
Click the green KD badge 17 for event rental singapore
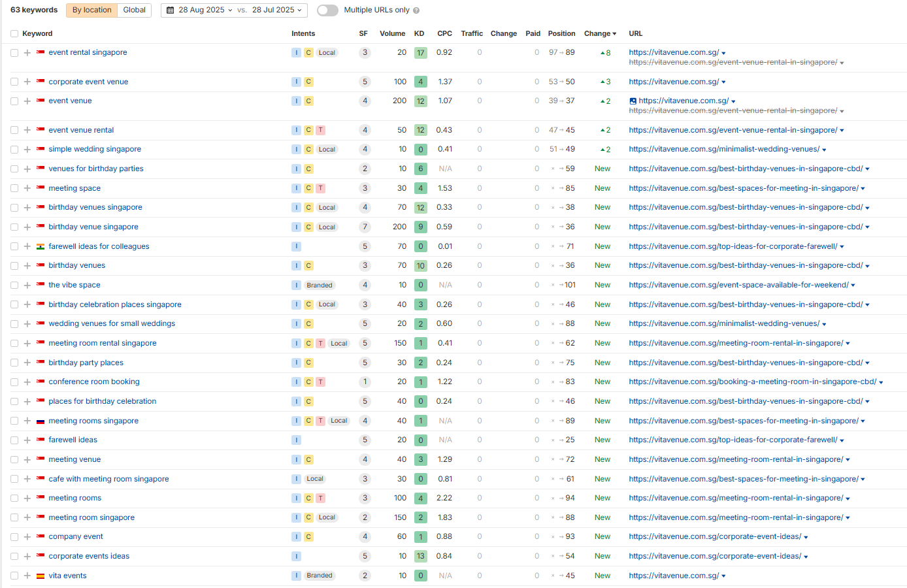pos(420,53)
